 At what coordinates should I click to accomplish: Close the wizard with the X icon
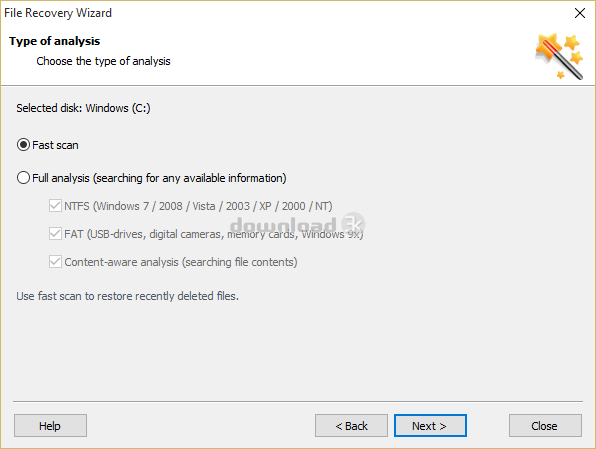580,13
